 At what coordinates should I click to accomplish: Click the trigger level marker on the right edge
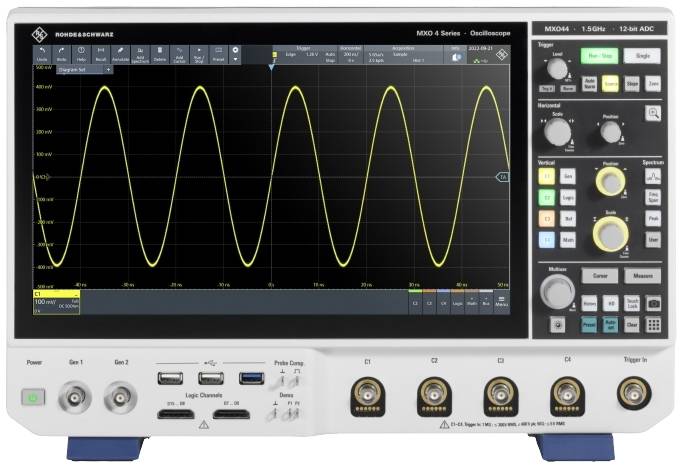503,177
